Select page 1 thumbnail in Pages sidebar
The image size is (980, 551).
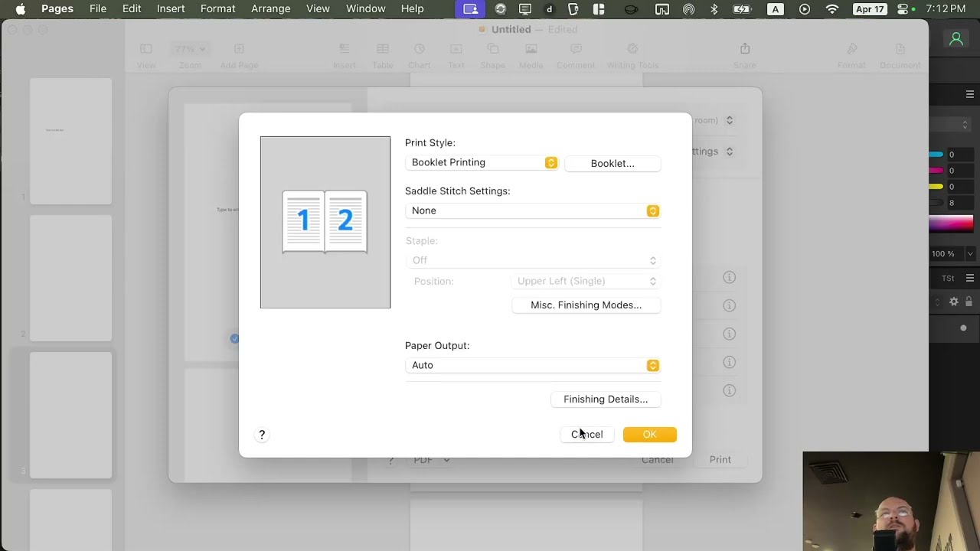pyautogui.click(x=70, y=141)
